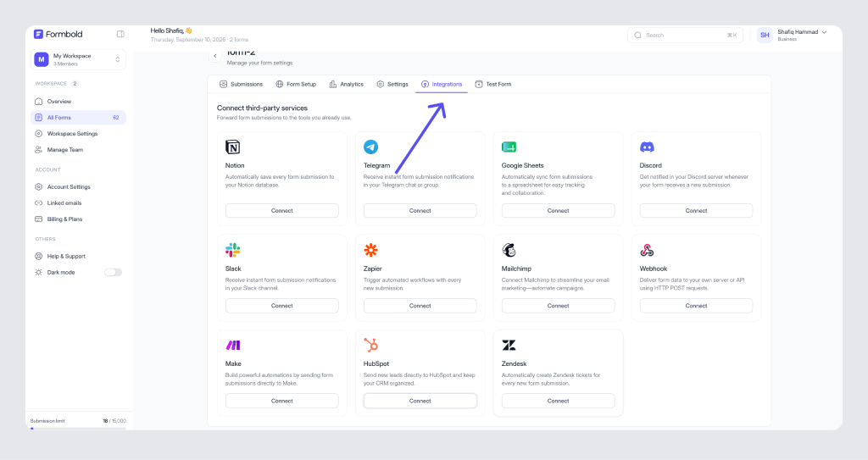Connect the Webhook integration

click(x=697, y=306)
